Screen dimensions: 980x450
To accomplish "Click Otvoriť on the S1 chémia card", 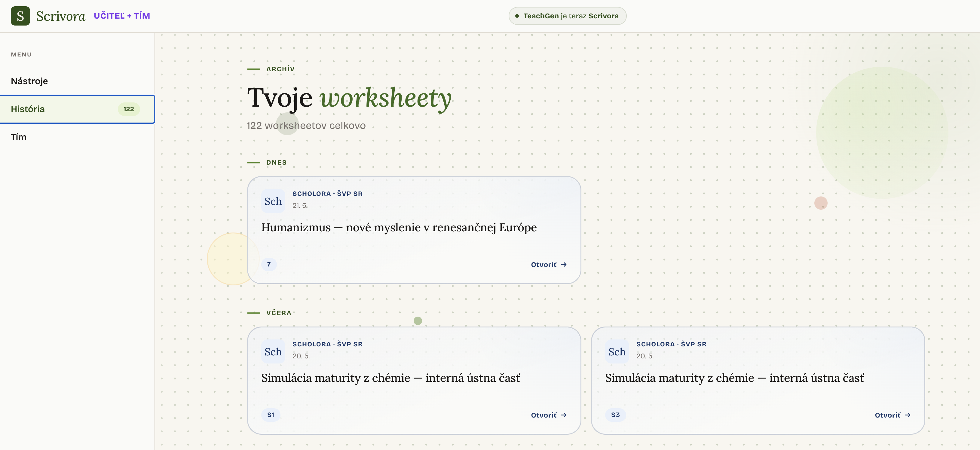I will point(549,415).
